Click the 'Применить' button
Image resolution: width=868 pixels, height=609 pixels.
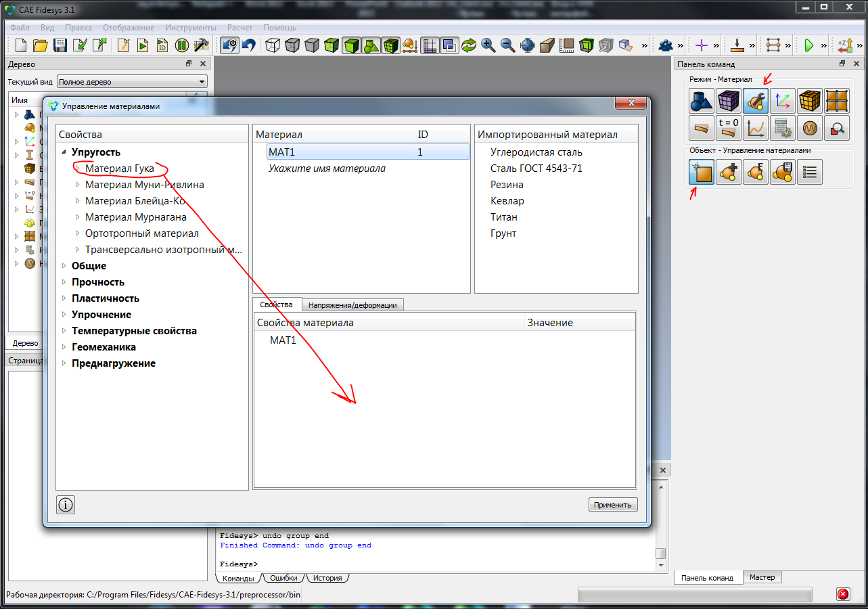(613, 505)
